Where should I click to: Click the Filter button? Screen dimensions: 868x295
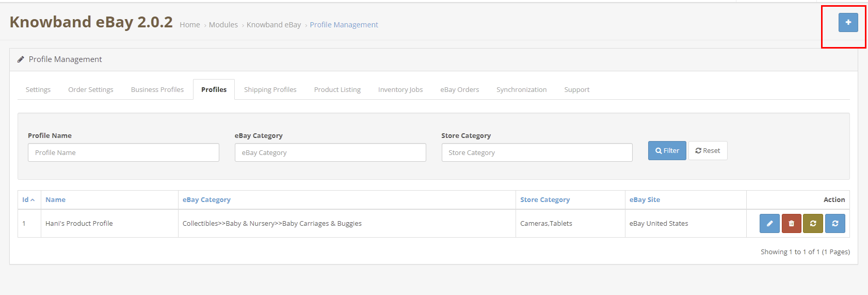click(x=667, y=150)
